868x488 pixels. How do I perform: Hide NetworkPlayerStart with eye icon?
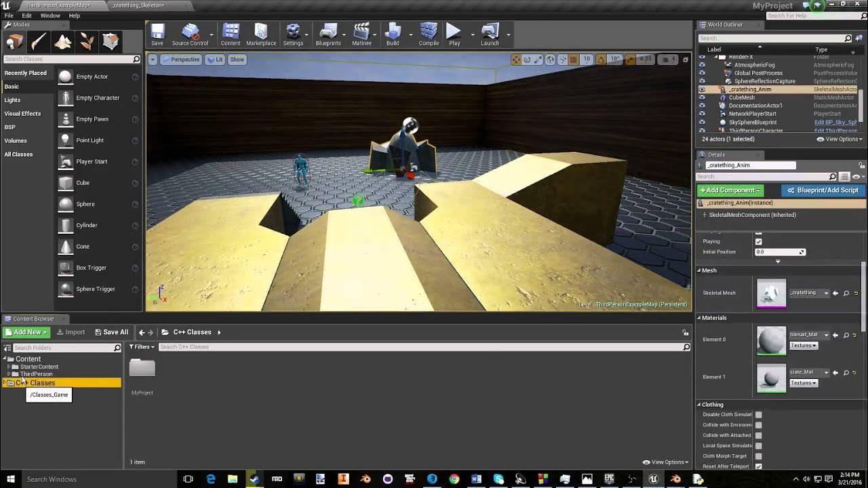[x=702, y=114]
